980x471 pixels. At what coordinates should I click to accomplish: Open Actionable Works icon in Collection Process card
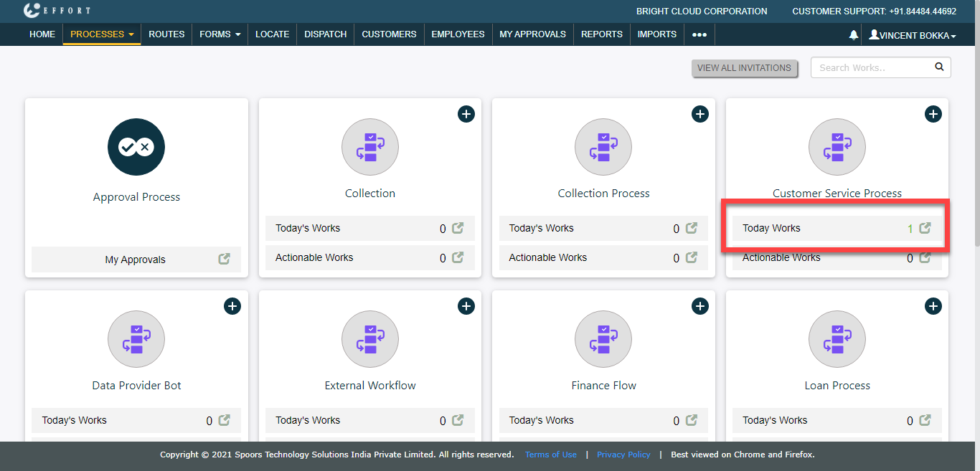click(x=692, y=257)
